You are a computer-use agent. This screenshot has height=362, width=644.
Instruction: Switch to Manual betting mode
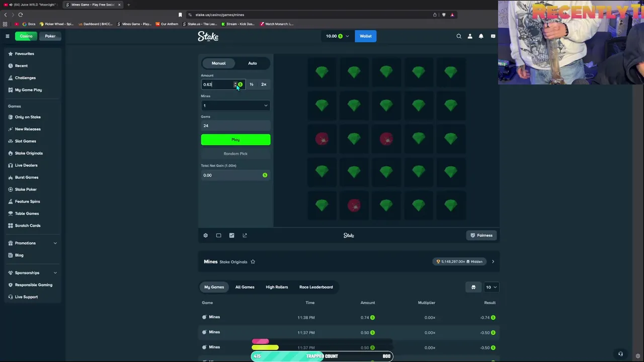pos(218,63)
